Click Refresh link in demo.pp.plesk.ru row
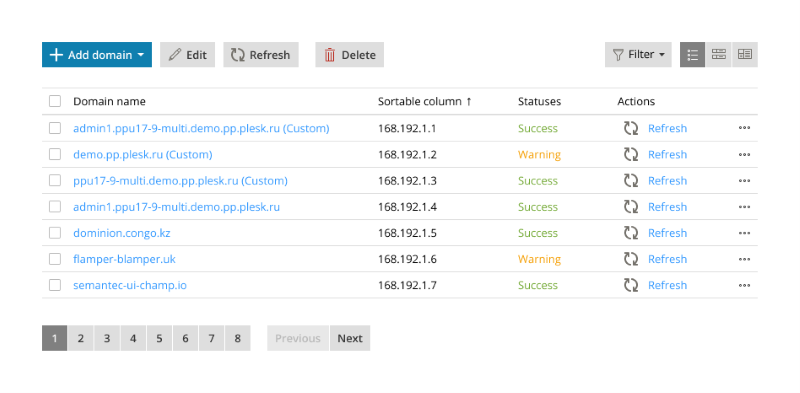The image size is (800, 393). coord(667,155)
